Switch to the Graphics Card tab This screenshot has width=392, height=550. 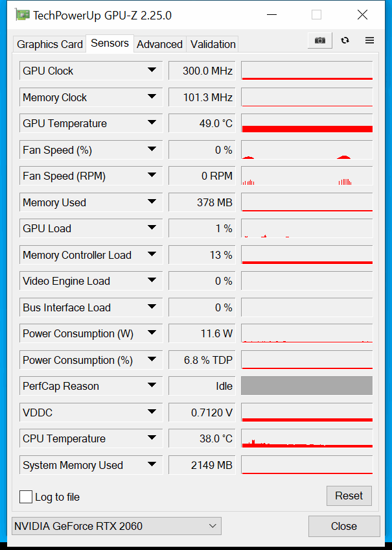(50, 44)
